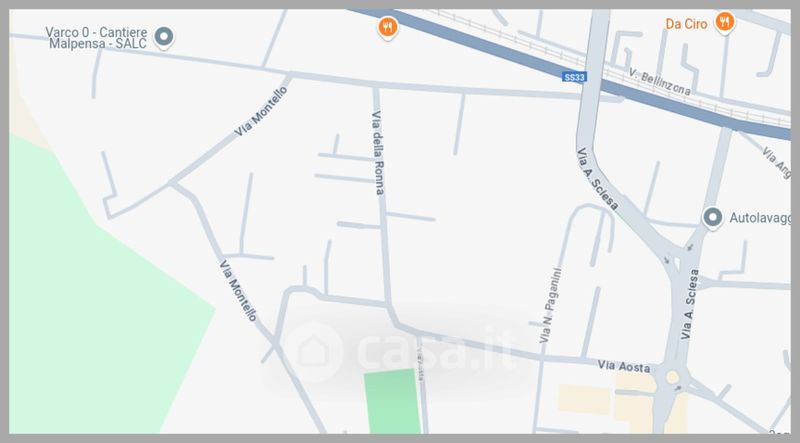
Task: Click the roundabout at the end of Via Aosta
Action: point(672,377)
